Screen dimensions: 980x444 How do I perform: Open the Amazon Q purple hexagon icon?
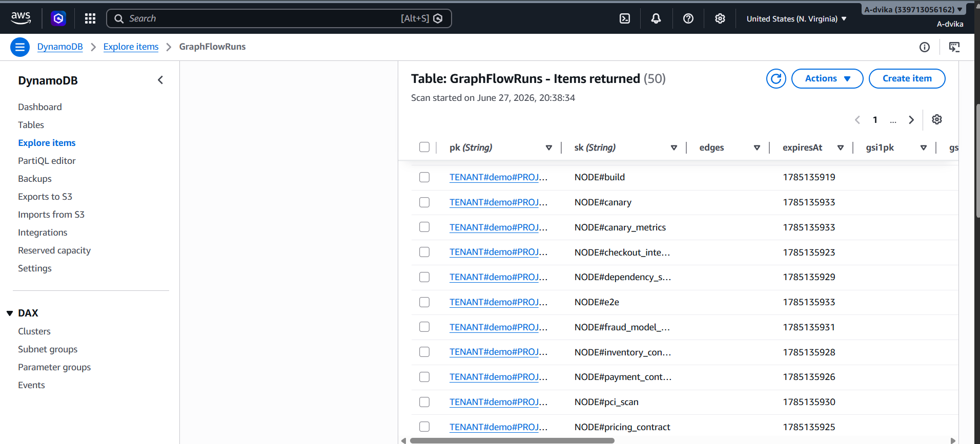point(58,18)
